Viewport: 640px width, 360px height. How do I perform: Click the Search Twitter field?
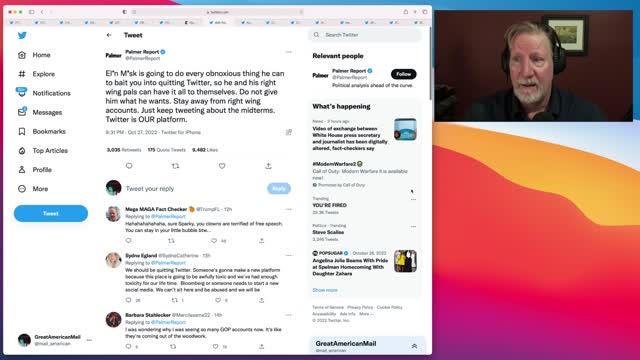pyautogui.click(x=365, y=35)
